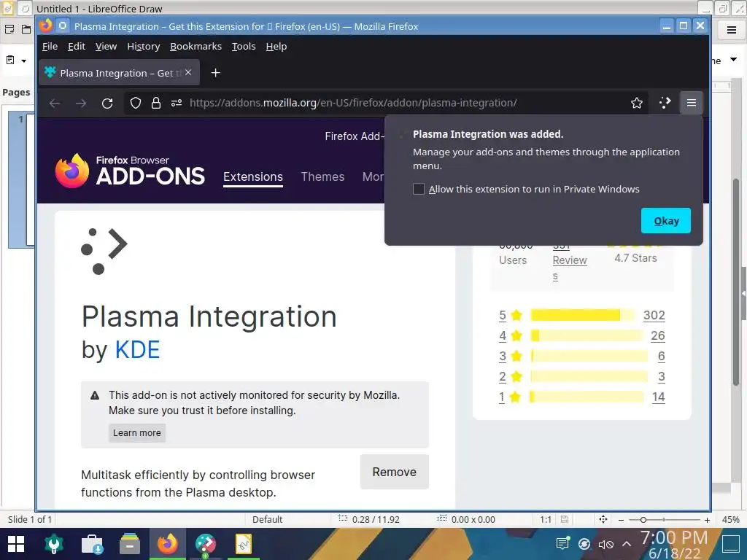Bookmark this page with the star icon

637,103
